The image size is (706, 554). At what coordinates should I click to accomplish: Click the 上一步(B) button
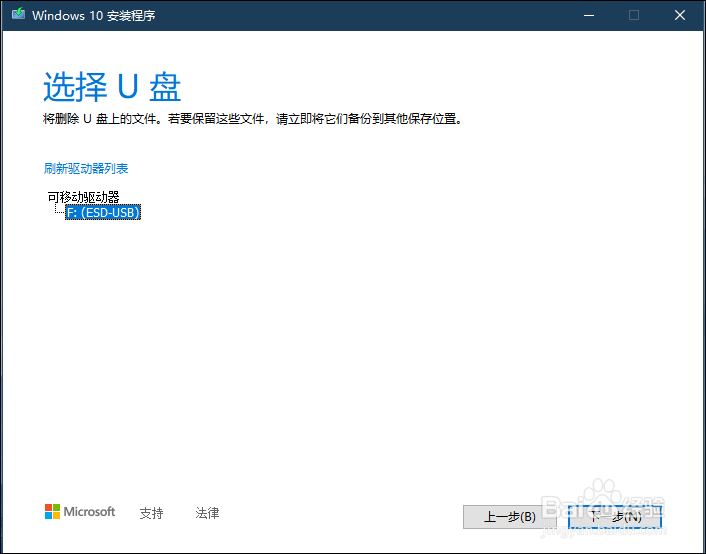[509, 517]
